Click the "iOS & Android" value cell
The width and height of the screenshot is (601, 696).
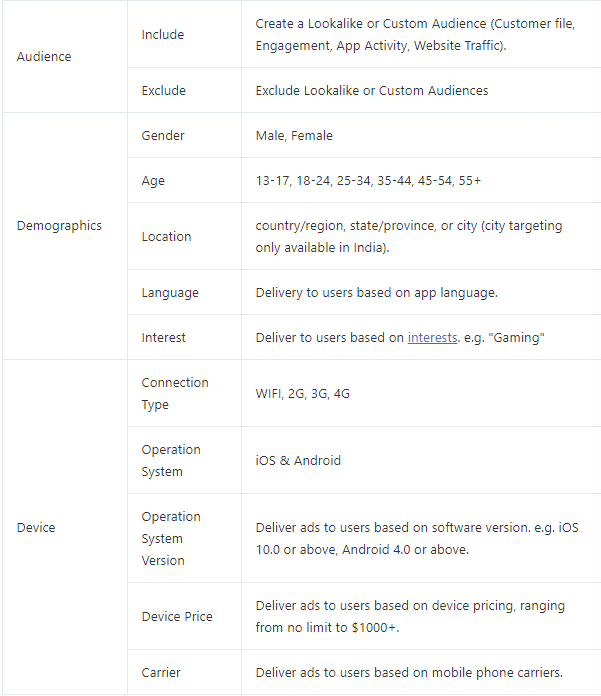pyautogui.click(x=298, y=461)
